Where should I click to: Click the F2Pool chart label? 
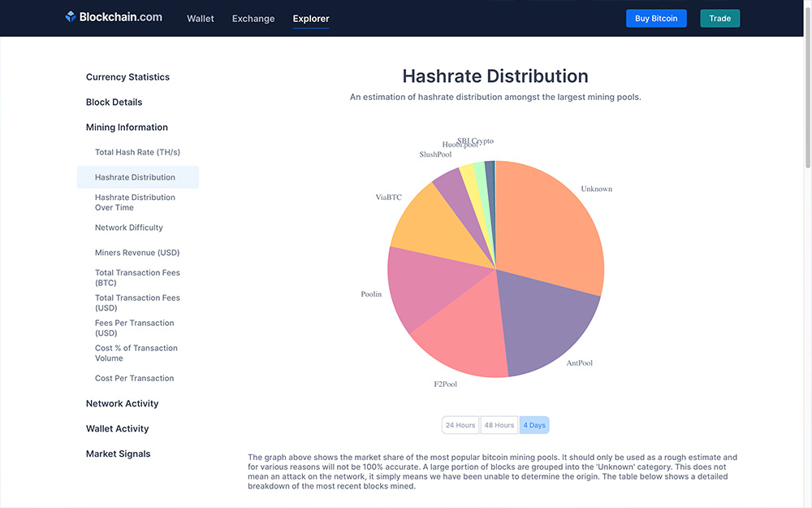tap(445, 384)
